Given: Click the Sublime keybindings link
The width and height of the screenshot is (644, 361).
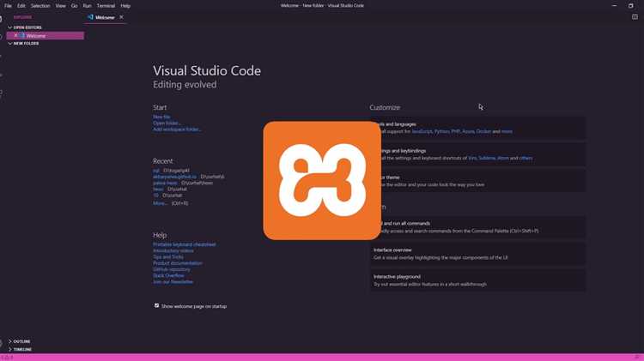Looking at the screenshot, I should pos(487,158).
